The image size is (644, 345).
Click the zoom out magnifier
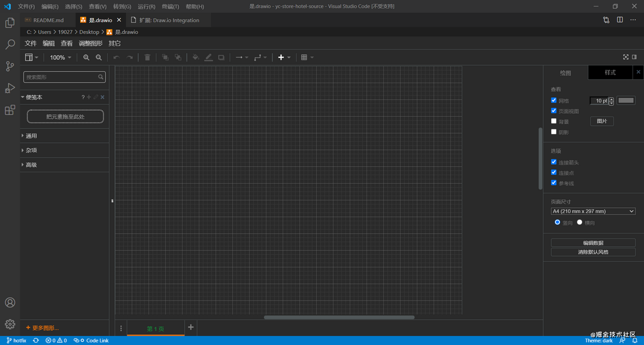click(x=99, y=57)
